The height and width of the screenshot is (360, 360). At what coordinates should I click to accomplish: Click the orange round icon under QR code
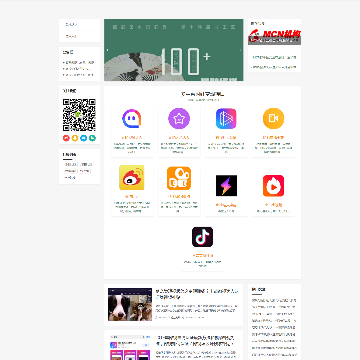pos(75,138)
